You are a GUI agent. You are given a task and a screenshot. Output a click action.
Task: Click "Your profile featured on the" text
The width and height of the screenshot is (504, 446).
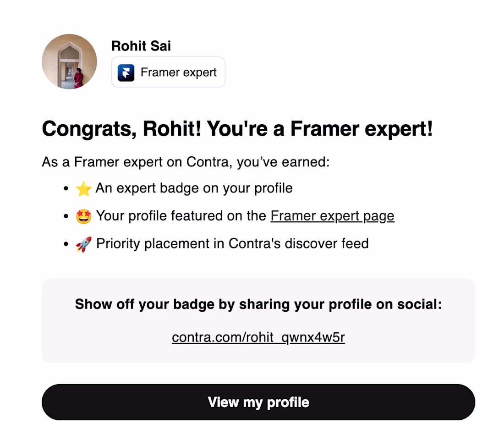[x=181, y=216]
